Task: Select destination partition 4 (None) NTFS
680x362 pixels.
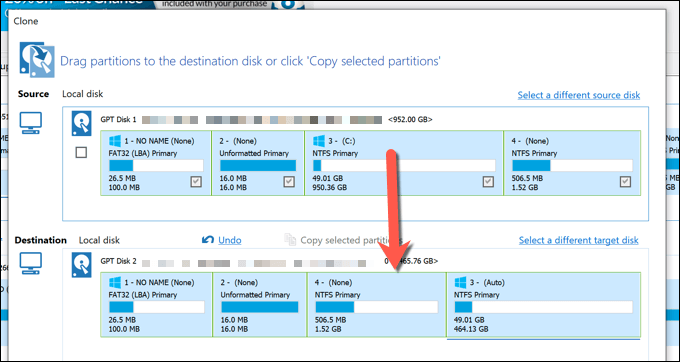Action: pos(376,304)
